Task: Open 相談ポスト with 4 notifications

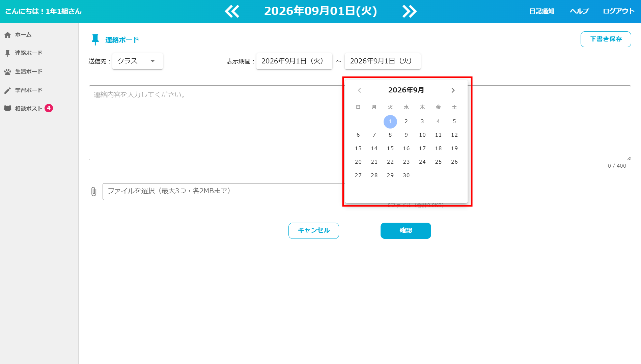Action: (x=28, y=108)
